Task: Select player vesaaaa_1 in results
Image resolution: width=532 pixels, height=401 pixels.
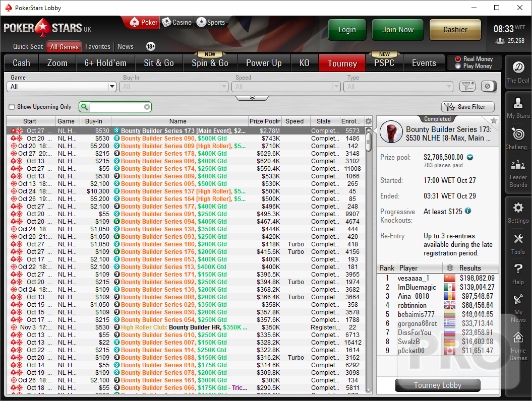Action: click(x=438, y=278)
